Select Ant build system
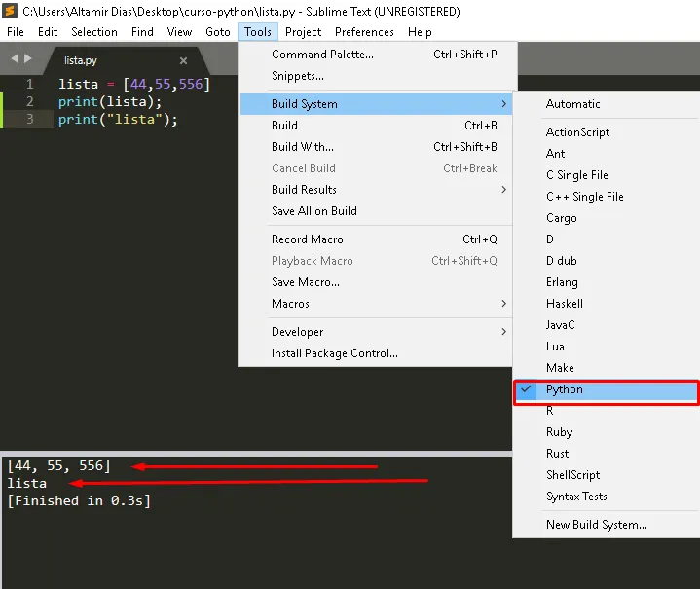700x589 pixels. (x=607, y=154)
